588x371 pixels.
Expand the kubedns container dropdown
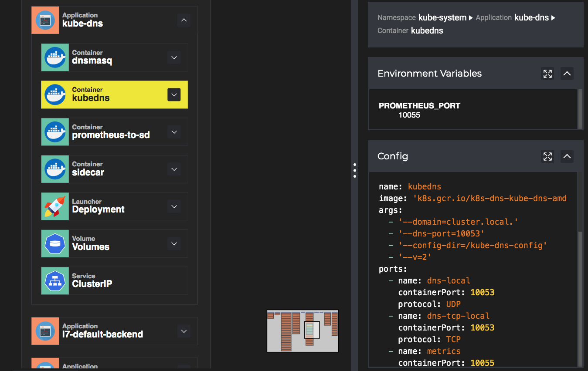point(174,94)
